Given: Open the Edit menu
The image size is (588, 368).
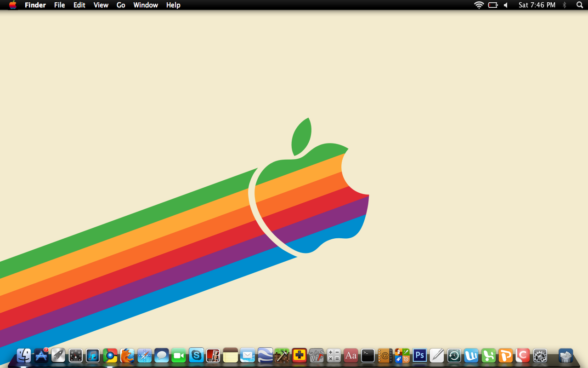Looking at the screenshot, I should 79,5.
